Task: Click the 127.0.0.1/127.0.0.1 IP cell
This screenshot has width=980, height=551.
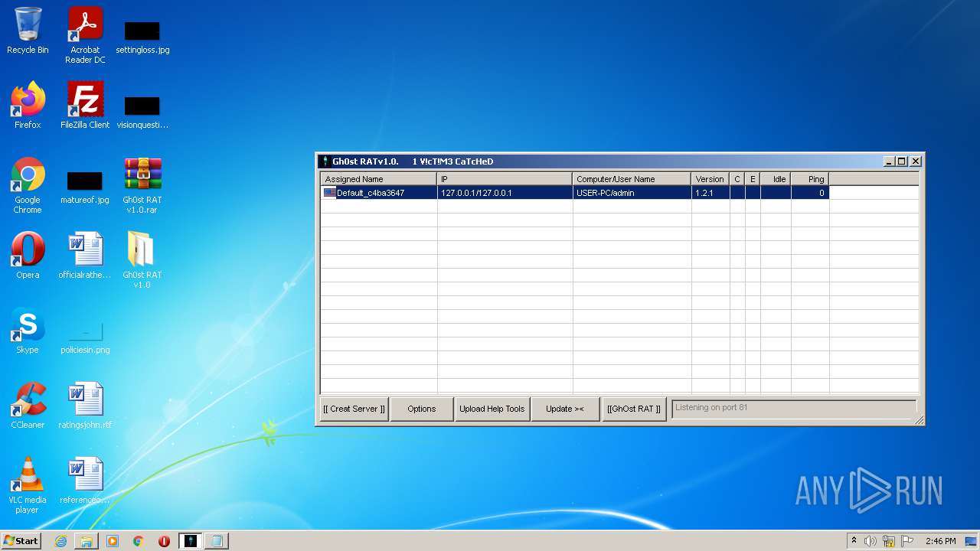Action: [505, 193]
